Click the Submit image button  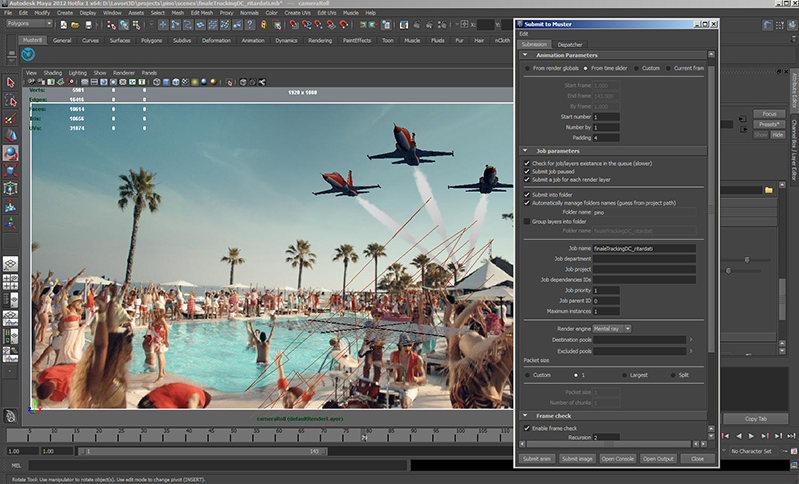tap(577, 459)
